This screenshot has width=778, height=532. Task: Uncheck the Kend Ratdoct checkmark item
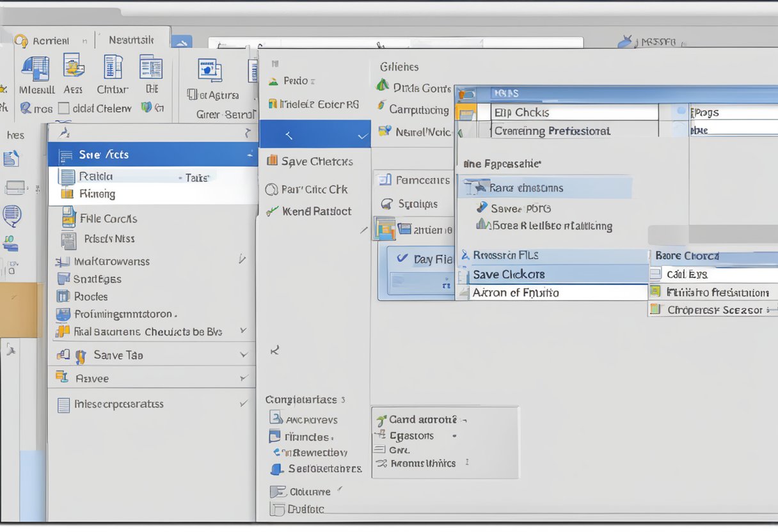coord(272,211)
